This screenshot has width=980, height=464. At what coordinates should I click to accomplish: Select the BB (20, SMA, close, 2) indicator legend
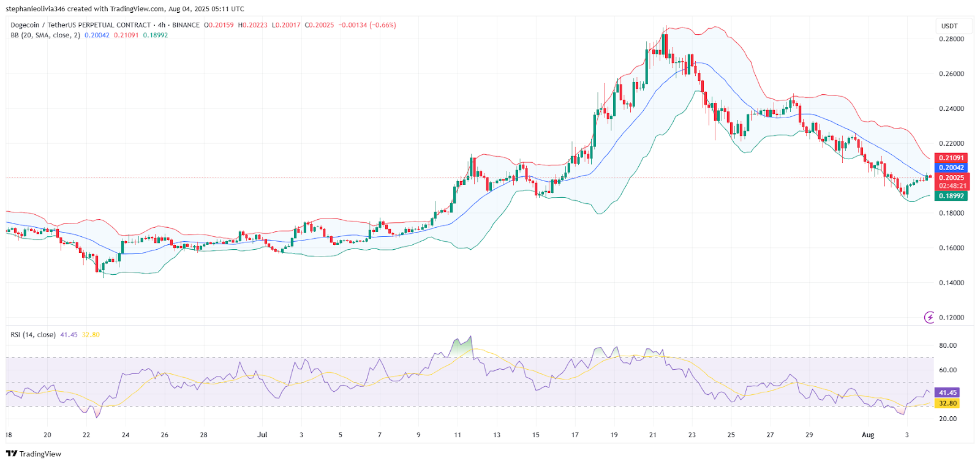(45, 36)
